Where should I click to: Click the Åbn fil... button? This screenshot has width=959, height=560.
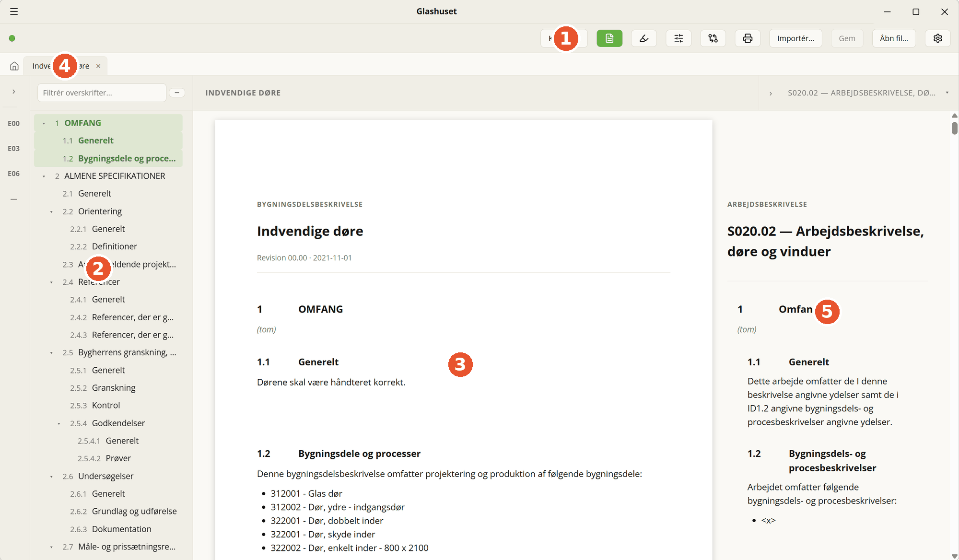point(894,38)
